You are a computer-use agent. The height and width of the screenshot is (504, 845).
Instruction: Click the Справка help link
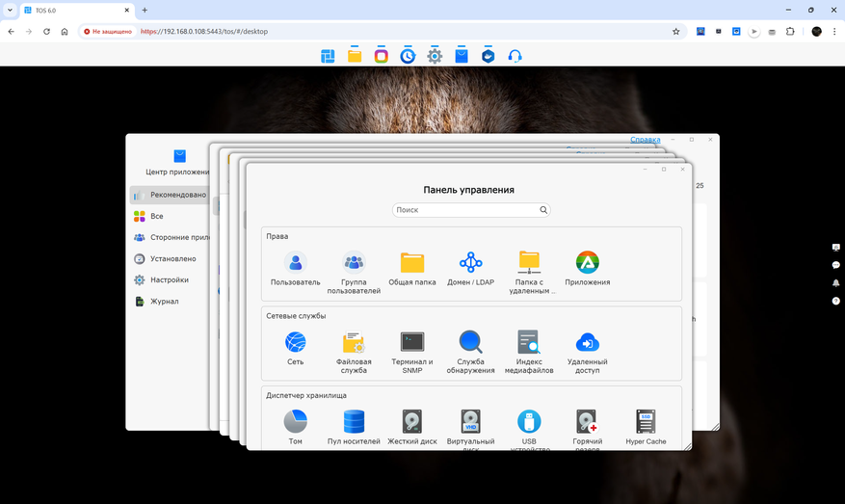click(646, 140)
